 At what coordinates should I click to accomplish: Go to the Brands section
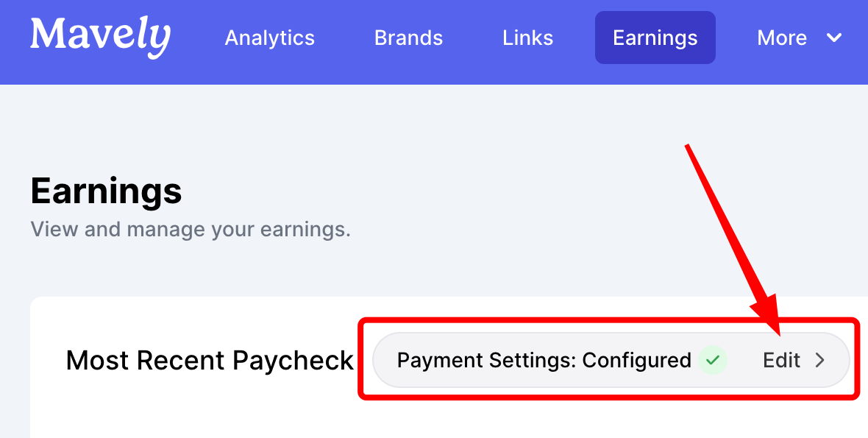pyautogui.click(x=408, y=38)
